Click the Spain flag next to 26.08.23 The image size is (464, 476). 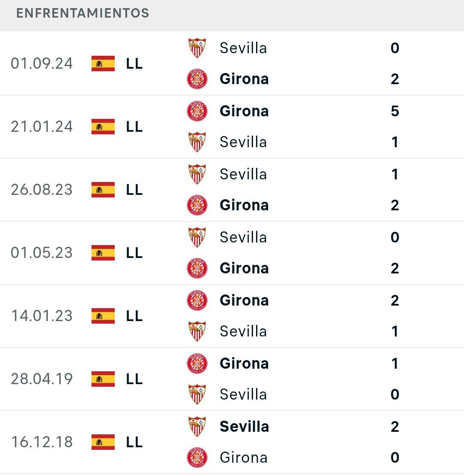click(103, 190)
